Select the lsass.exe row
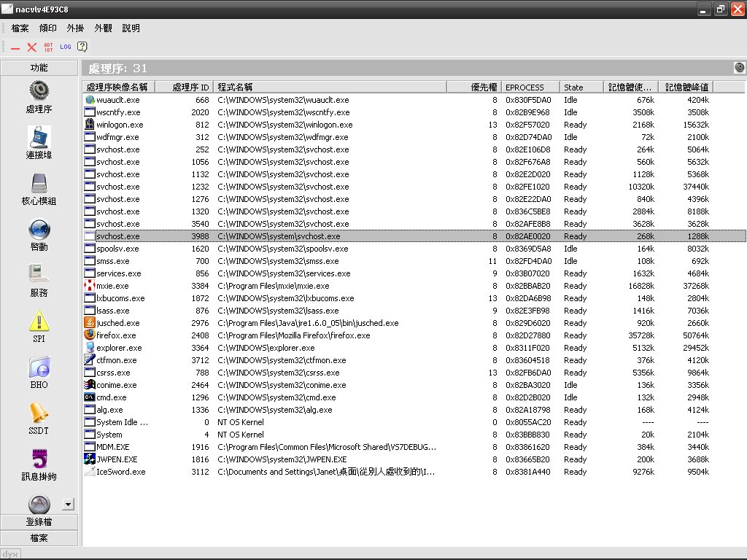This screenshot has width=747, height=560. point(414,311)
